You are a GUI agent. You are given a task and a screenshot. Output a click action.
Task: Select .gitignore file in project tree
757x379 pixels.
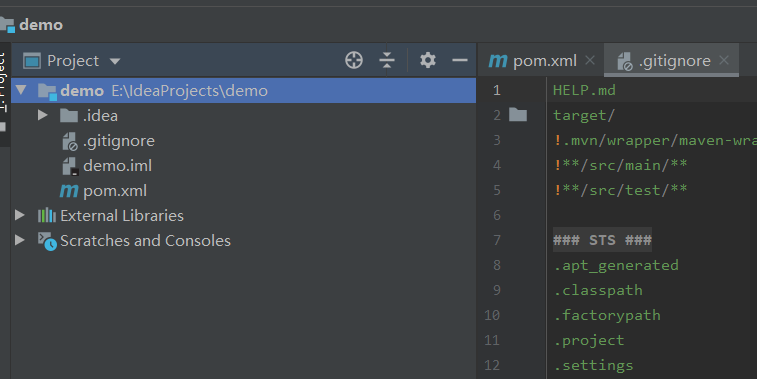point(119,141)
